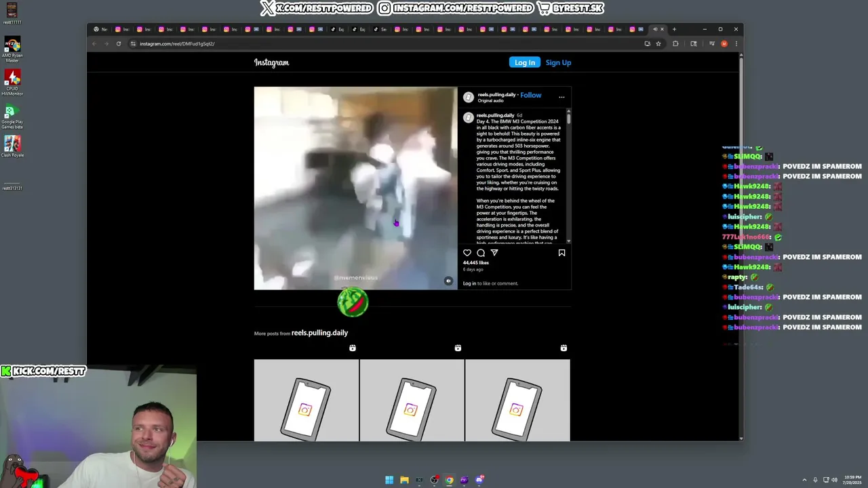Share the reel with the paper plane icon

click(x=494, y=253)
